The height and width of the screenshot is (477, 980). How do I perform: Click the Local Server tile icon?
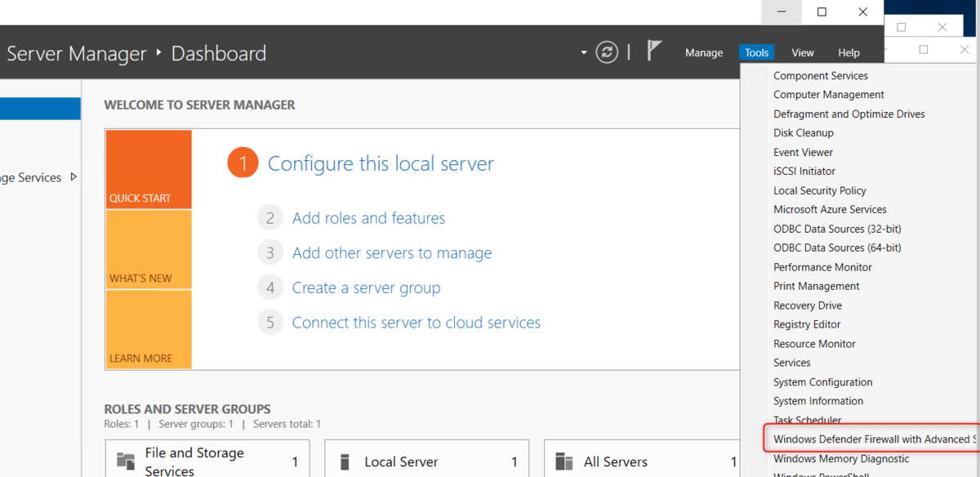[345, 461]
